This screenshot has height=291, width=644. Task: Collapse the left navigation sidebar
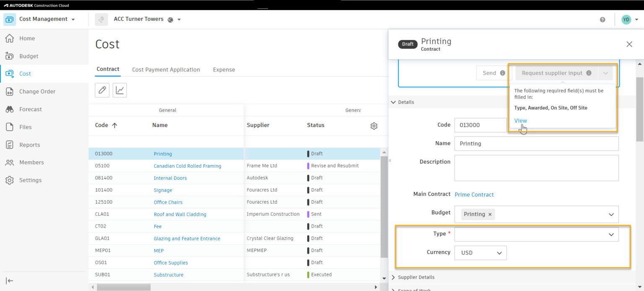point(9,281)
